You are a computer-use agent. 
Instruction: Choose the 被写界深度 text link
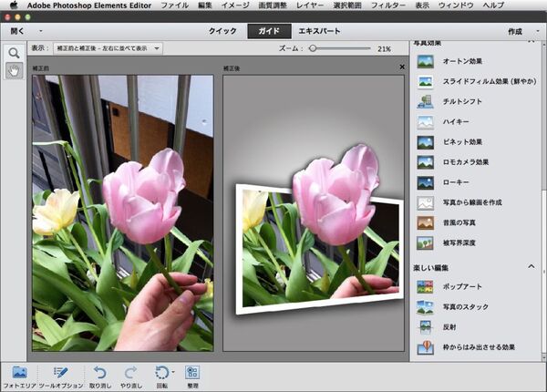pyautogui.click(x=459, y=243)
